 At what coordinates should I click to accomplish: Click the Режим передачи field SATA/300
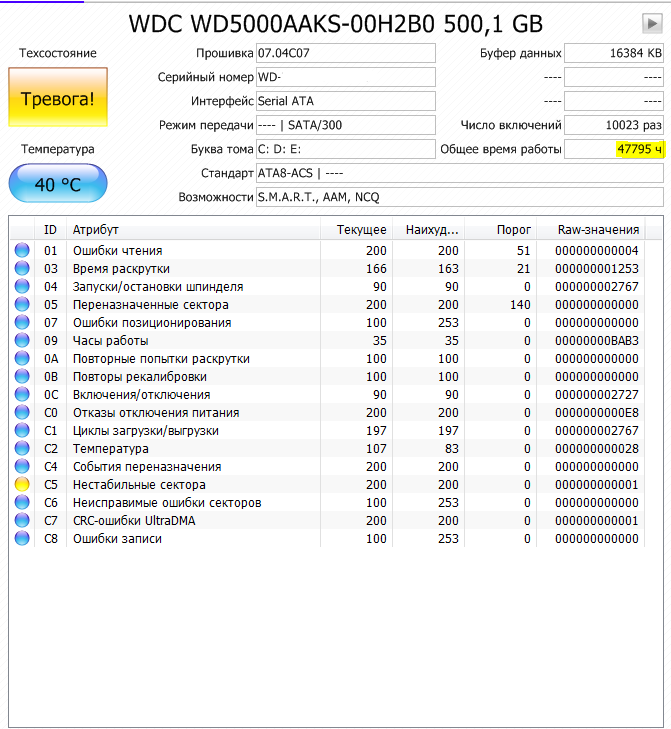click(345, 125)
